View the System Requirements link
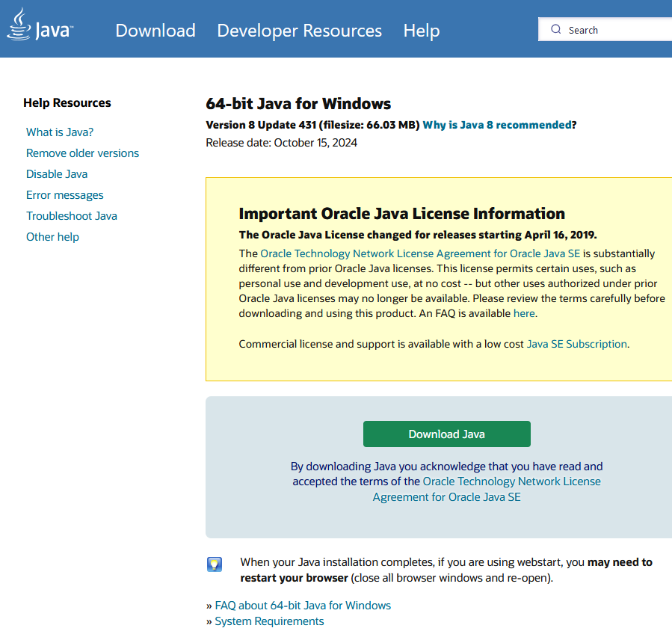Screen dimensions: 672x634 (269, 621)
